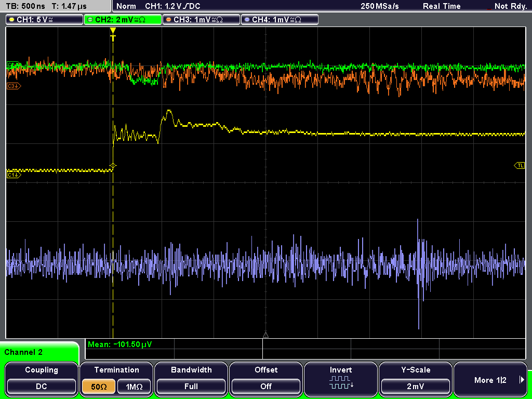
Task: Click the trigger position T marker at top
Action: click(x=113, y=35)
